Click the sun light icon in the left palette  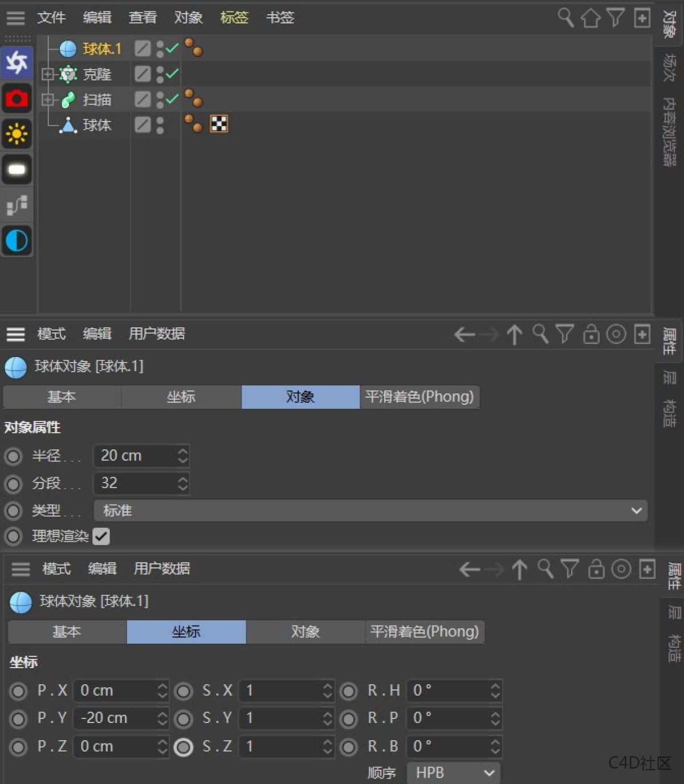click(x=17, y=135)
